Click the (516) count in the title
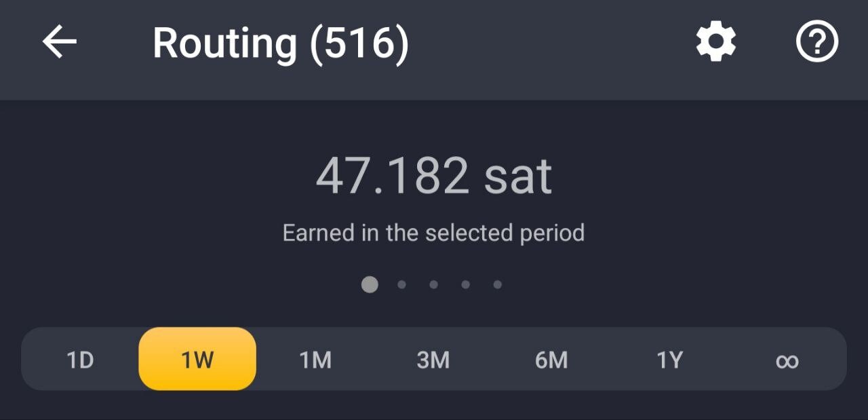868x420 pixels. click(359, 44)
